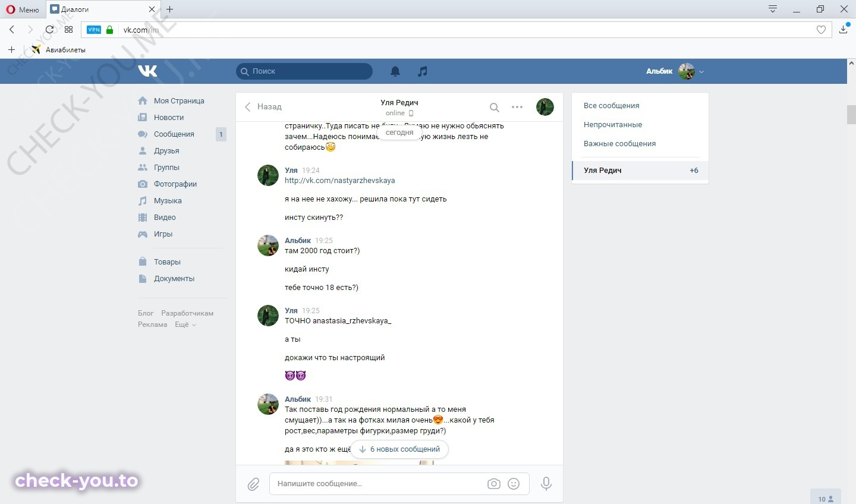856x504 pixels.
Task: Click the Разработчикам footer link
Action: (187, 313)
